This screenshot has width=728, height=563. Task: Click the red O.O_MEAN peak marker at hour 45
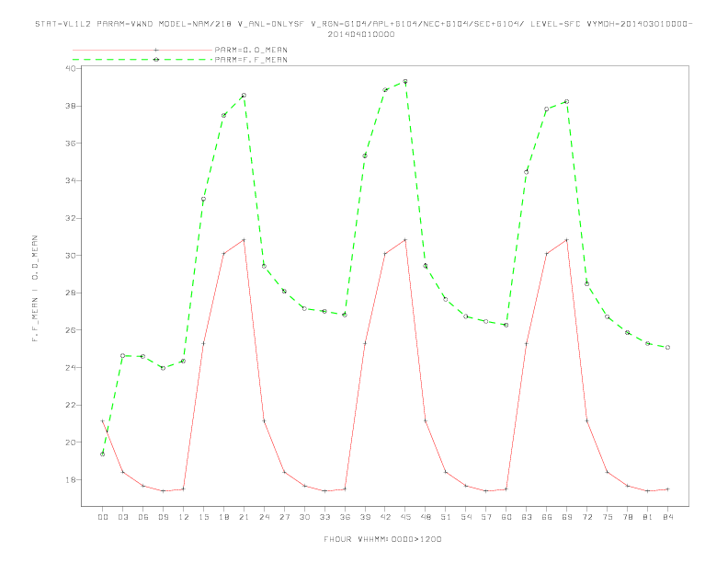click(x=405, y=240)
